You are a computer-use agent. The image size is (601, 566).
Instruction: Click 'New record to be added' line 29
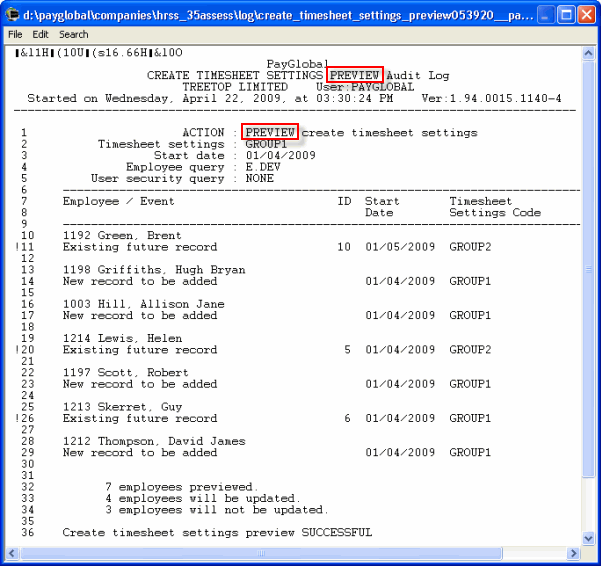tap(140, 453)
